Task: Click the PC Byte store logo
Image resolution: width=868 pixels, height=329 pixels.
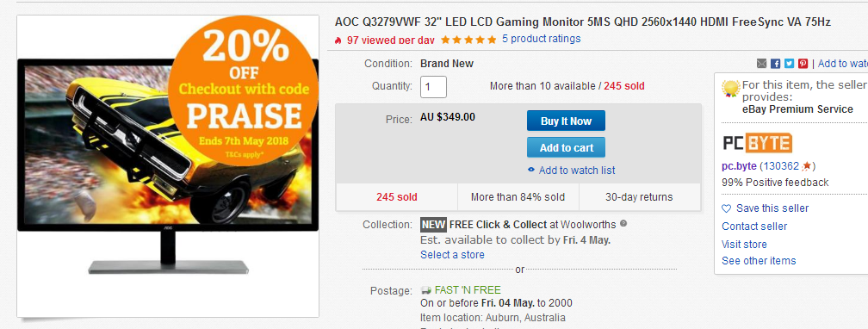Action: (757, 144)
